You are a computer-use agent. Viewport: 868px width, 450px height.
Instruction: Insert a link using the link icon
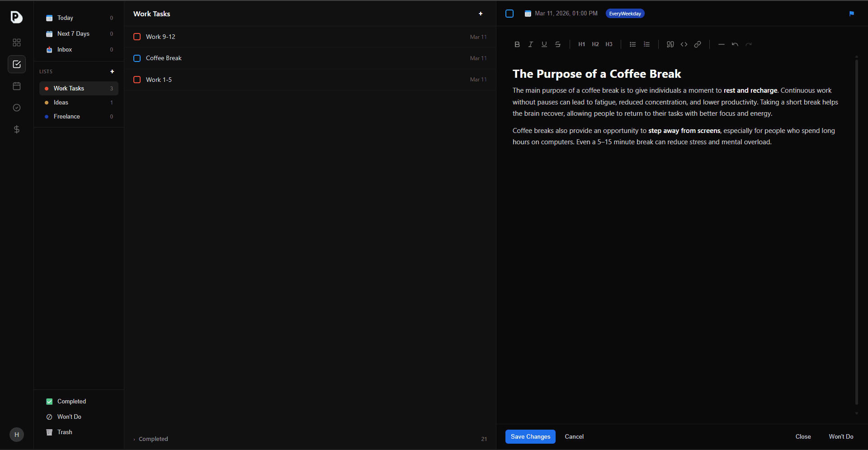698,44
